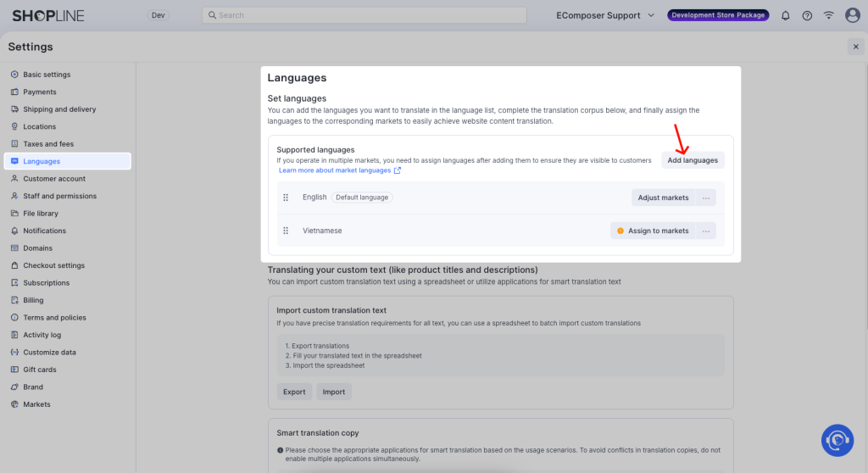868x473 pixels.
Task: Click Assign to markets for Vietnamese
Action: (653, 231)
